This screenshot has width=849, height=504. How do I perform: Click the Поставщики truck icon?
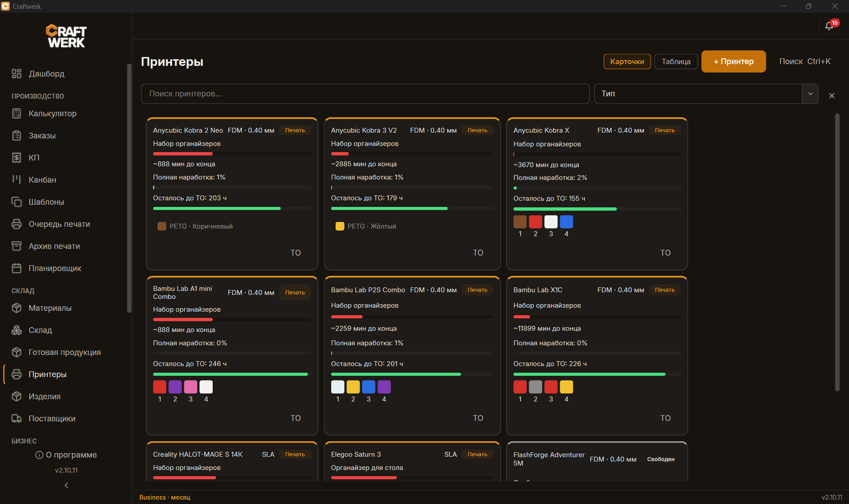pos(16,419)
